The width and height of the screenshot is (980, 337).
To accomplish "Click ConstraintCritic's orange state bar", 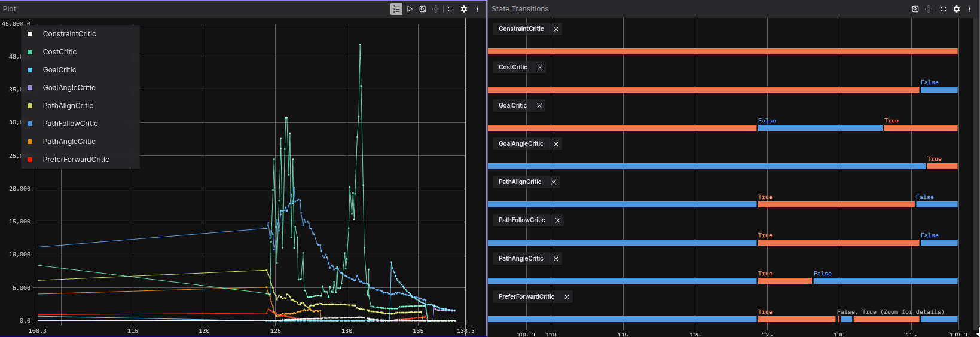I will 722,51.
